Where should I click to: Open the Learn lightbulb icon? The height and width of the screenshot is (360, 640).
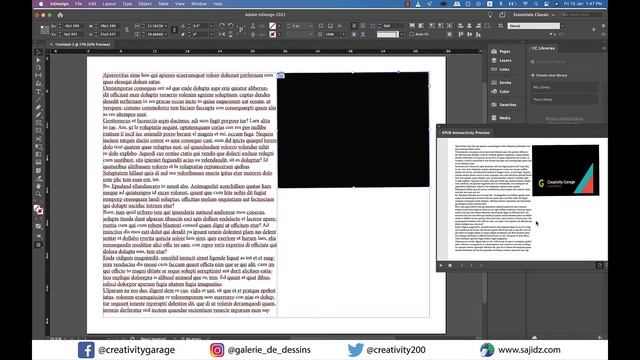[x=490, y=15]
